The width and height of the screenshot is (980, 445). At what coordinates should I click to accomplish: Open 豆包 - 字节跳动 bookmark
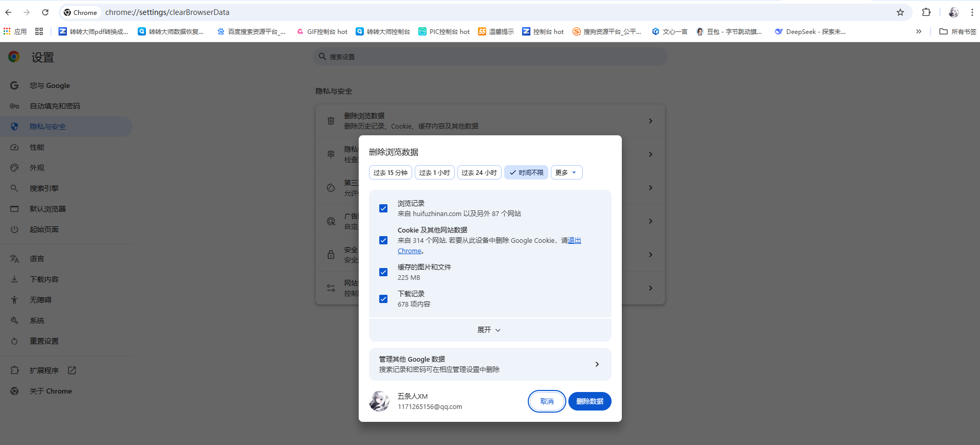(x=729, y=31)
